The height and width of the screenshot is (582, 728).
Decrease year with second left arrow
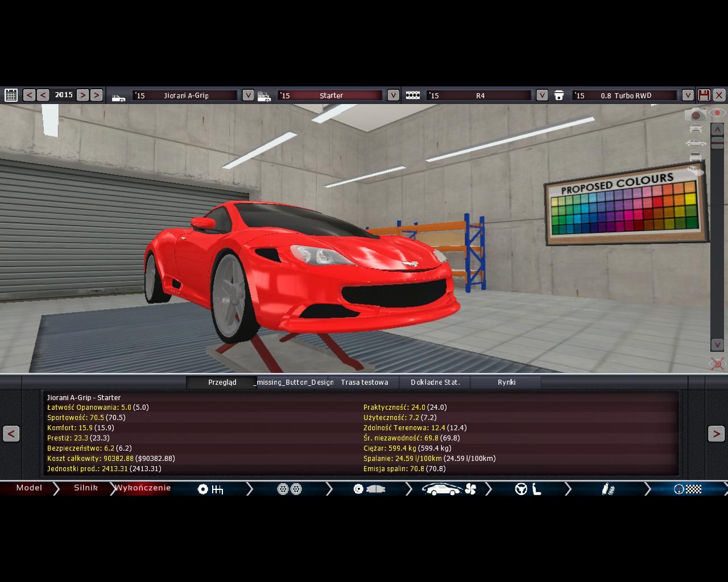coord(43,95)
